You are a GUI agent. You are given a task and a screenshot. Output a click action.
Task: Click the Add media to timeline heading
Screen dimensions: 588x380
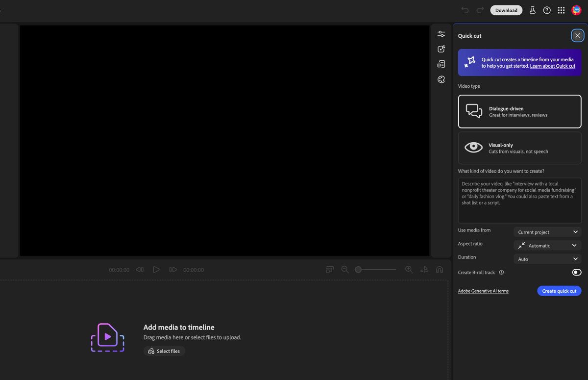click(x=179, y=328)
